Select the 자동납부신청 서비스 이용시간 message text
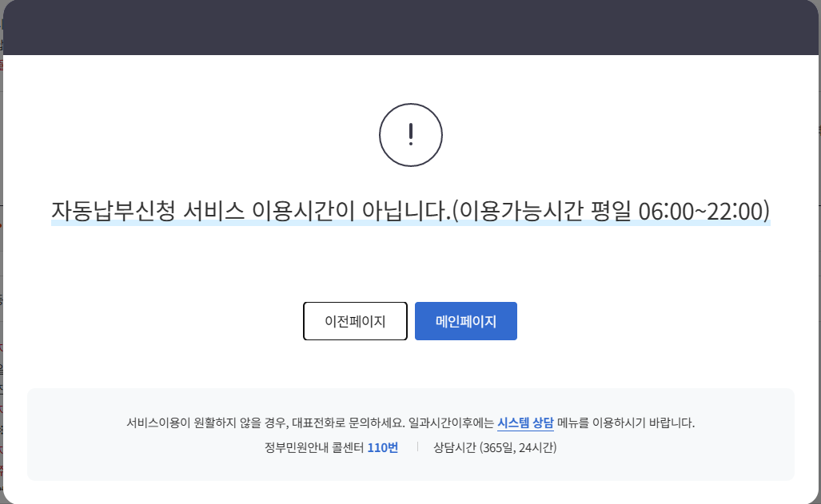Screen dimensions: 821x504 (411, 211)
